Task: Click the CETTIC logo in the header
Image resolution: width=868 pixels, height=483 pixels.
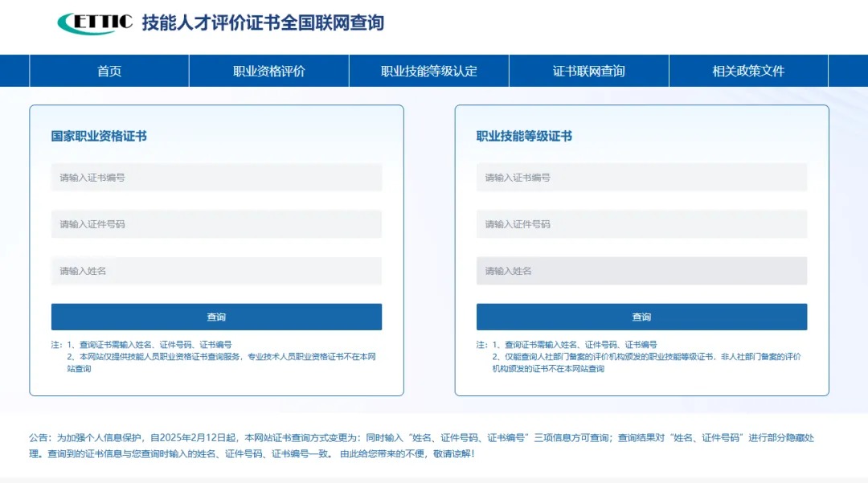Action: coord(95,23)
